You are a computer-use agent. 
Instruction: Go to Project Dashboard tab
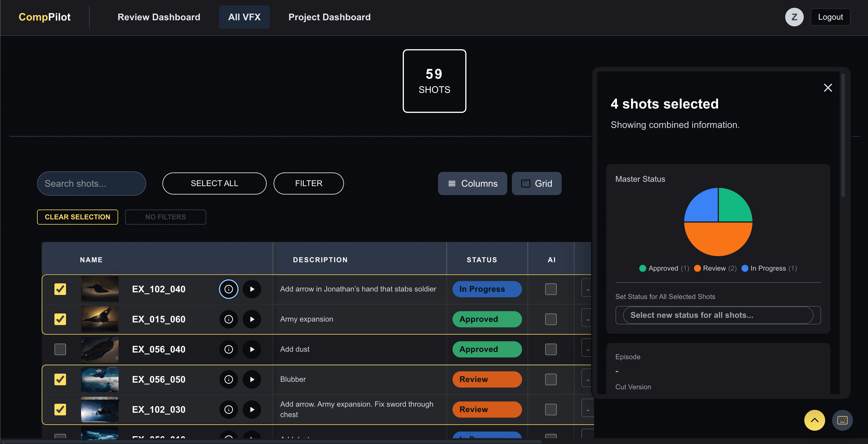[329, 17]
